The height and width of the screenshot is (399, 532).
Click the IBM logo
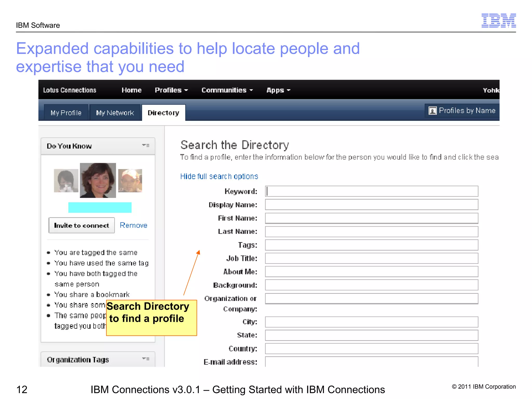499,21
